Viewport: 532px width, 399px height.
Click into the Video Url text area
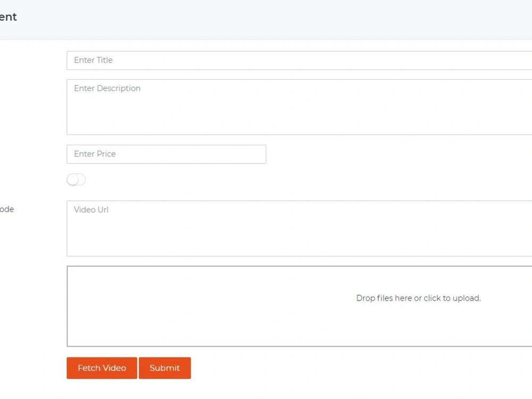299,228
